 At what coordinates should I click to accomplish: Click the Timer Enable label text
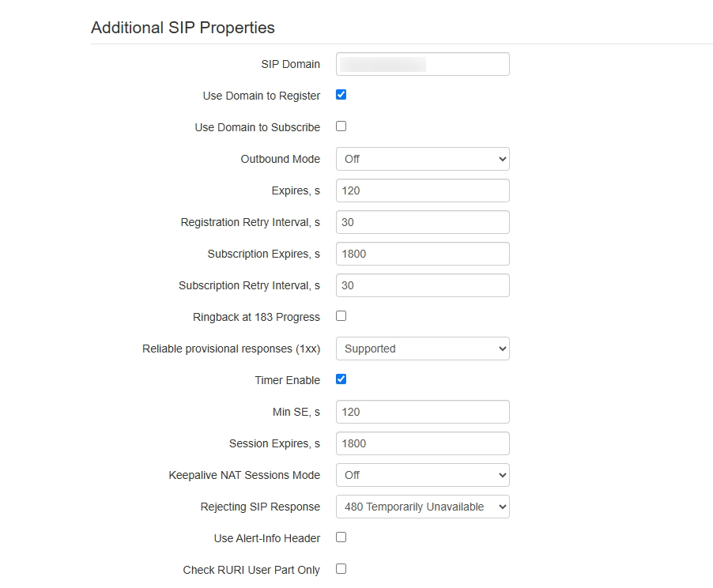click(287, 380)
